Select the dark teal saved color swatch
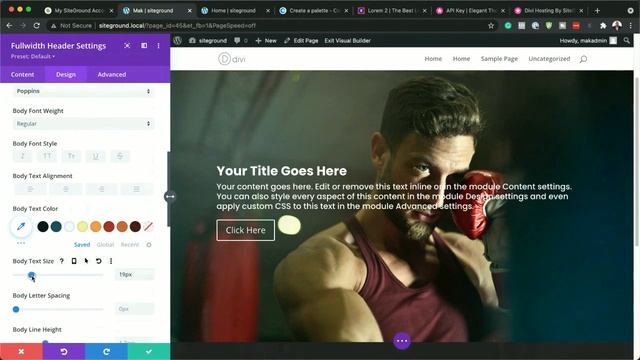 click(56, 227)
